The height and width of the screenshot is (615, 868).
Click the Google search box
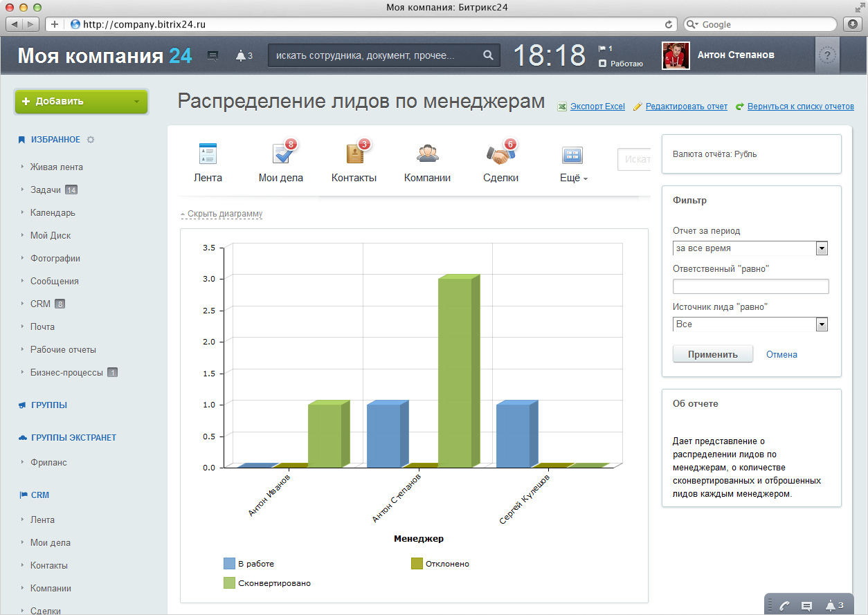(760, 24)
